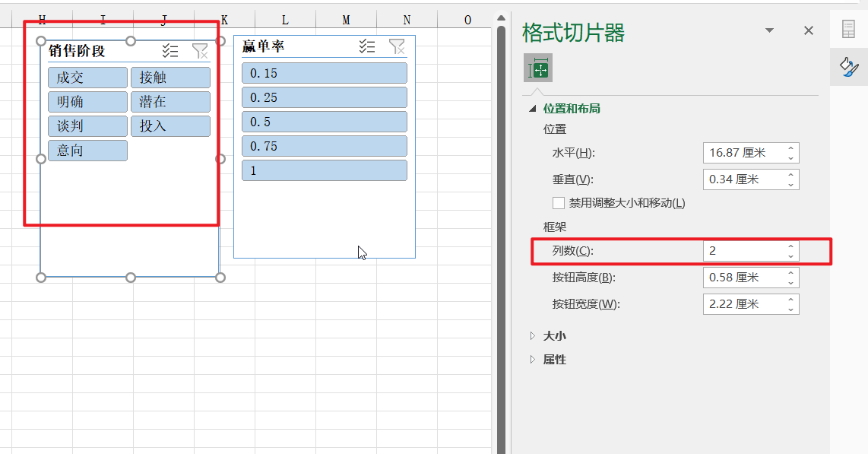Select 成交 in 销售阶段 slicer

(x=87, y=78)
